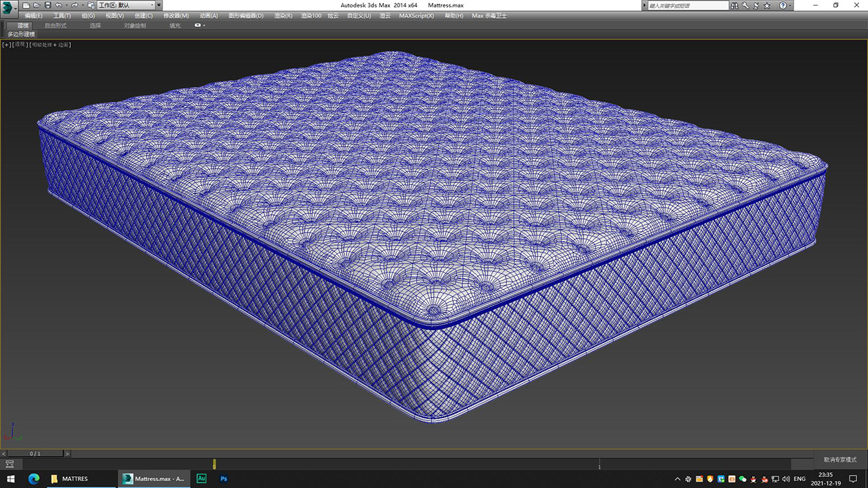Click the Open File folder icon

[37, 6]
